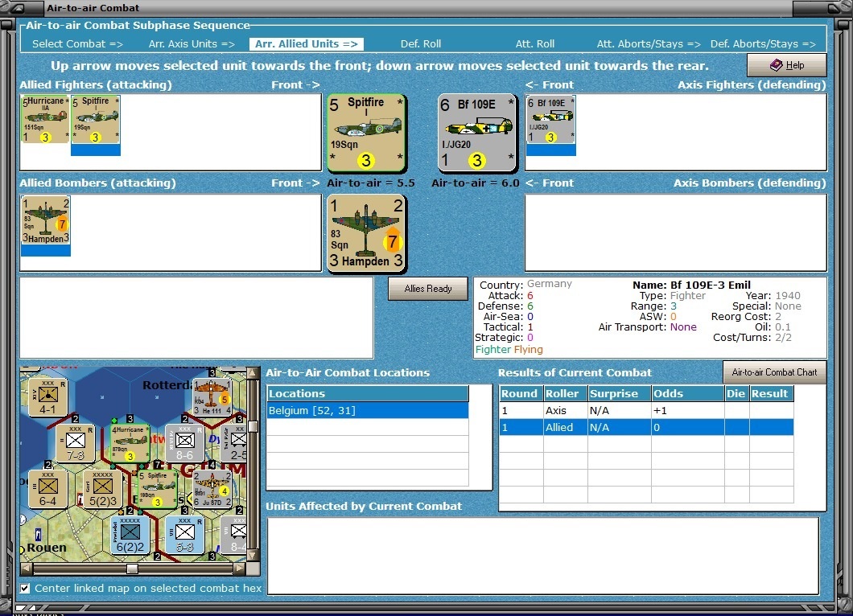Click the map scroll up arrow

click(x=253, y=372)
